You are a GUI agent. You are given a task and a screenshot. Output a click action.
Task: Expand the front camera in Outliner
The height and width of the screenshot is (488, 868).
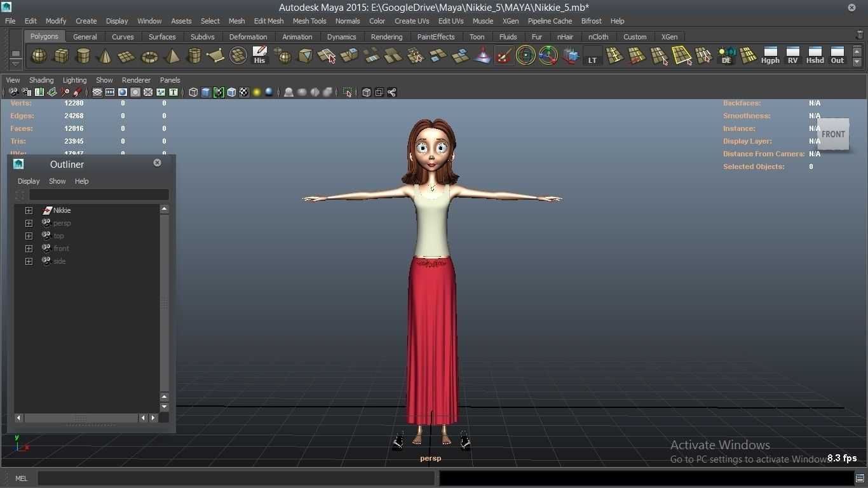coord(29,248)
